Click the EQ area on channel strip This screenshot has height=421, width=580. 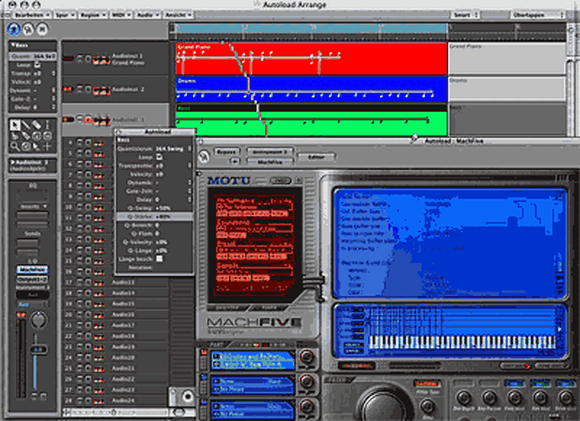pyautogui.click(x=33, y=196)
